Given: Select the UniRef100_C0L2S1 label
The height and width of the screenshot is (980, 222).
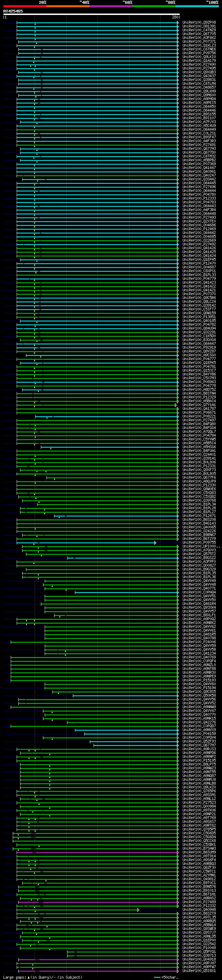Looking at the screenshot, I should coord(199,133).
